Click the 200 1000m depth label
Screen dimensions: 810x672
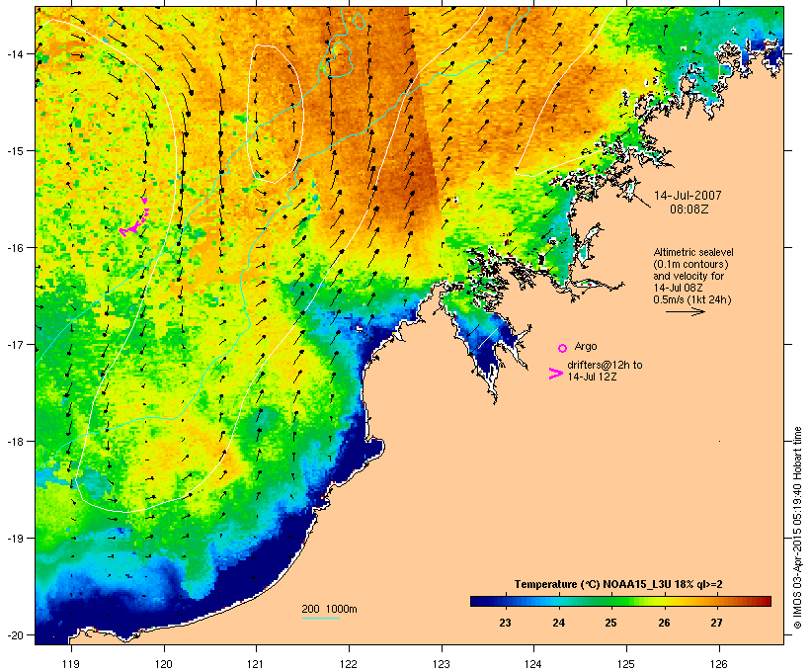pyautogui.click(x=329, y=609)
